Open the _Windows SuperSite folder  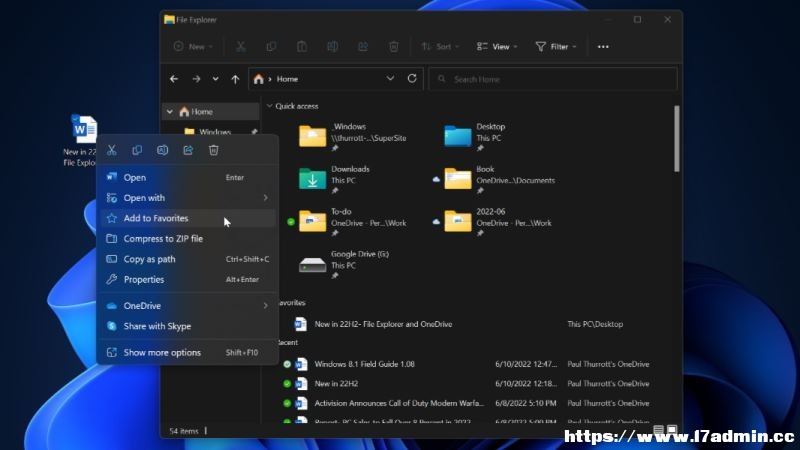pyautogui.click(x=353, y=137)
